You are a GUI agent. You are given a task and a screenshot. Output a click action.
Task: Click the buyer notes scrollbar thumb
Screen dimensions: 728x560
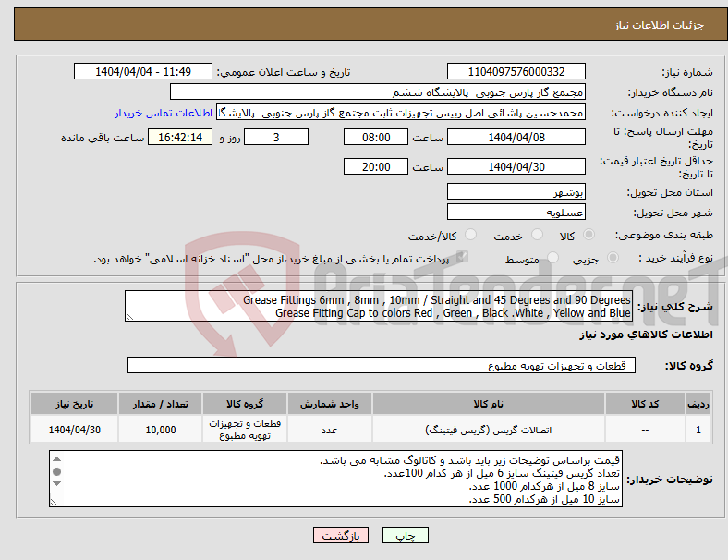56,472
